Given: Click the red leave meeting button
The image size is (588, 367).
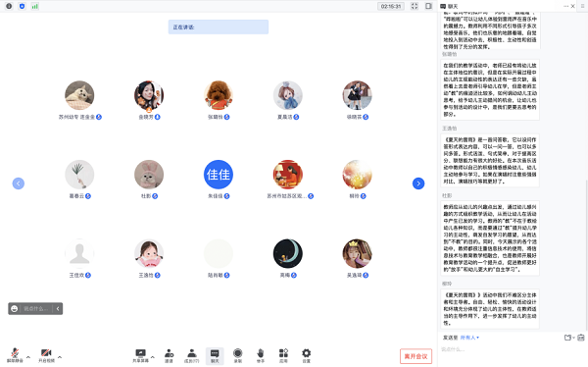Looking at the screenshot, I should (x=416, y=356).
